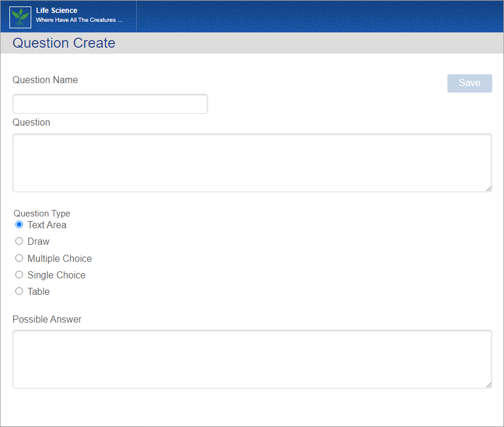Click the resize grip of Question area
The image size is (504, 427).
(x=489, y=189)
